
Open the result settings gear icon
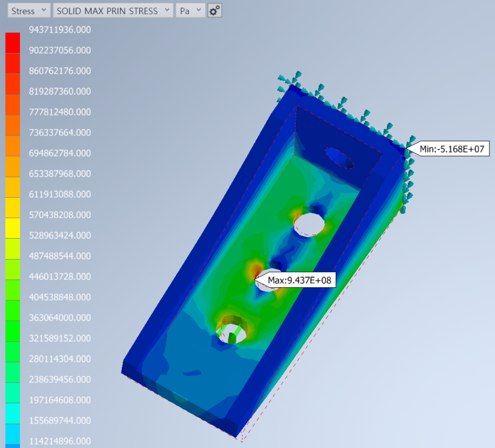[215, 11]
